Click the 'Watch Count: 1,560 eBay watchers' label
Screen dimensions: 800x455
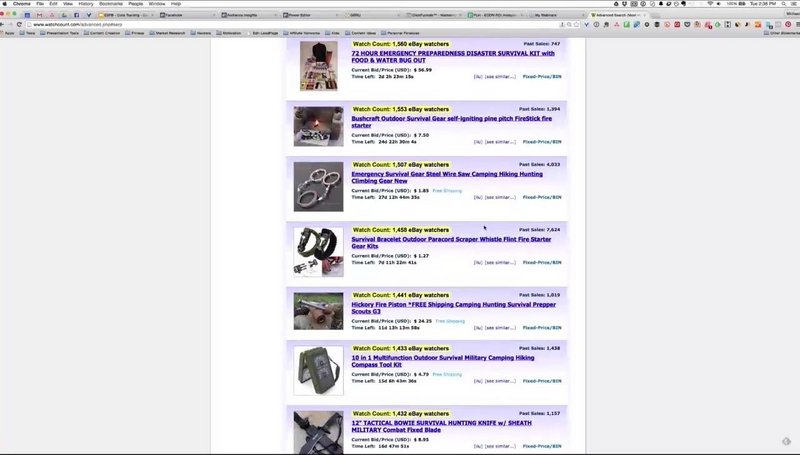(x=401, y=44)
